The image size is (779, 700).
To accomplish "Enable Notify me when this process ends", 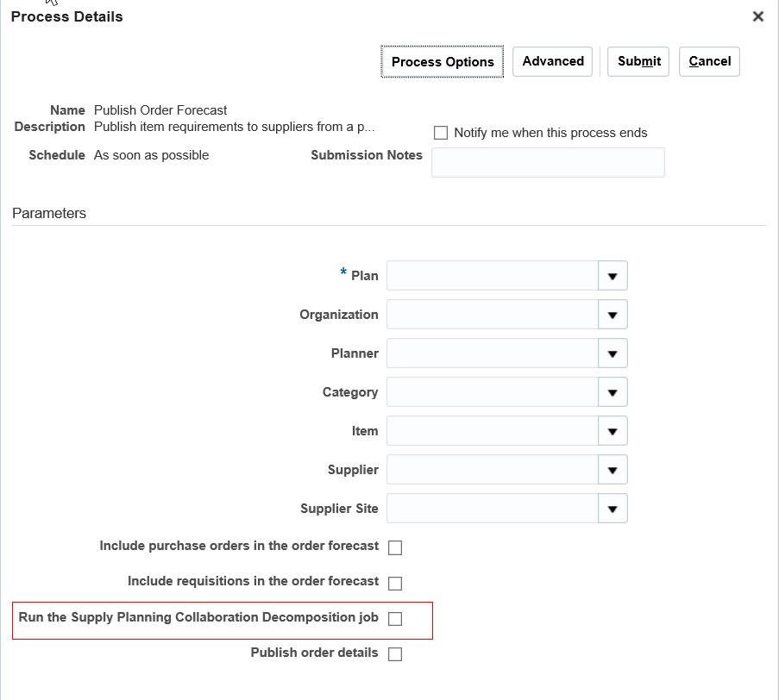I will point(441,133).
